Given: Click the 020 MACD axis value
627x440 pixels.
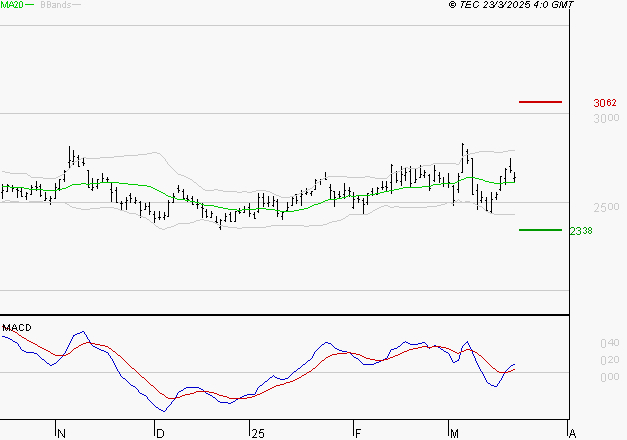Looking at the screenshot, I should coord(610,360).
